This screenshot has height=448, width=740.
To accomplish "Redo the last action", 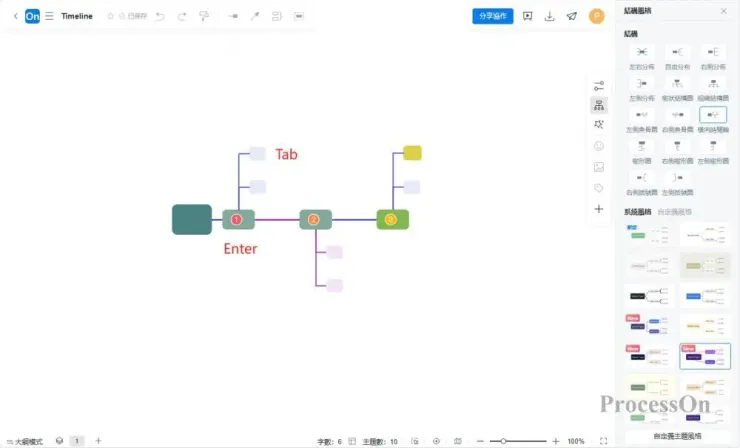I will pyautogui.click(x=182, y=17).
